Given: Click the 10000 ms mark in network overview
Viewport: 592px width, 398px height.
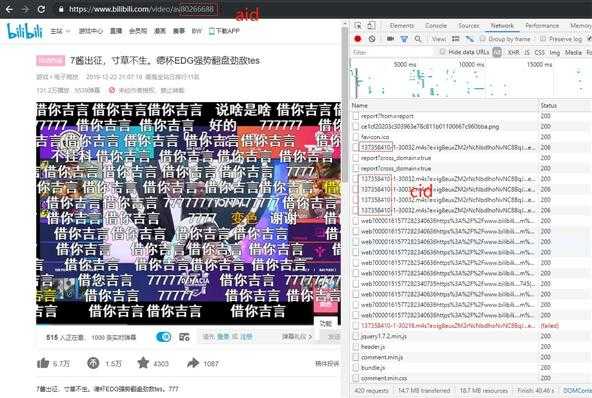Looking at the screenshot, I should click(x=471, y=65).
